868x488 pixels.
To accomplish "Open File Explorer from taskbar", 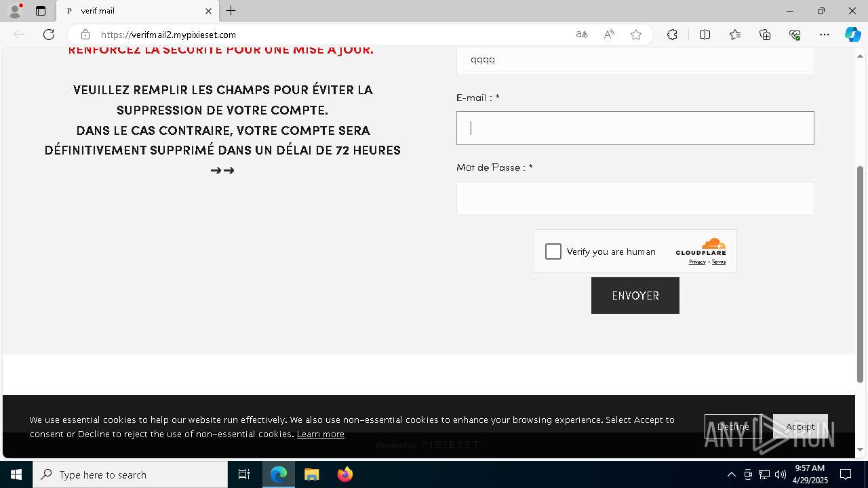I will tap(311, 474).
